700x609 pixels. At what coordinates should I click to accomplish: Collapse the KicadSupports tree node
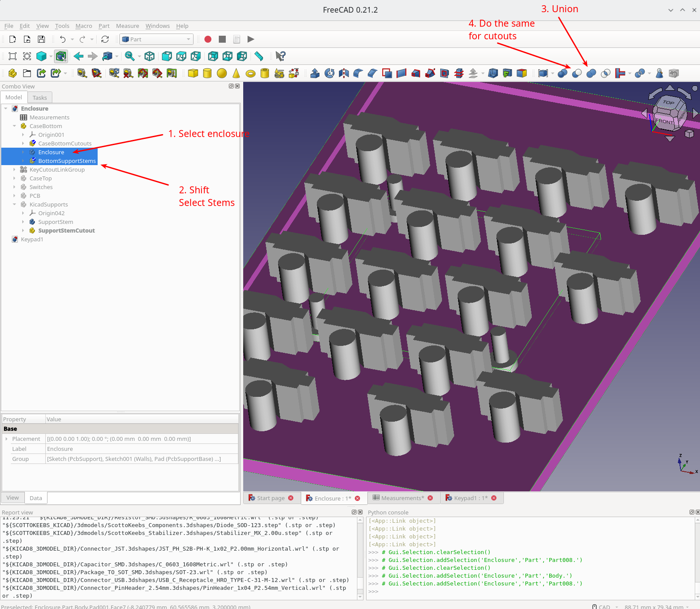coord(14,204)
